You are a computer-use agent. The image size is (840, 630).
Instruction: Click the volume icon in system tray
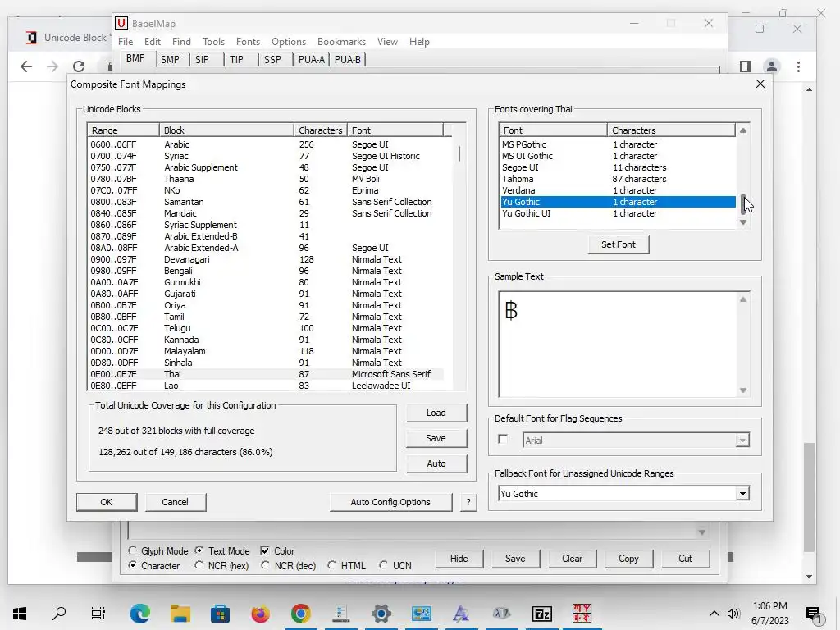pos(733,614)
